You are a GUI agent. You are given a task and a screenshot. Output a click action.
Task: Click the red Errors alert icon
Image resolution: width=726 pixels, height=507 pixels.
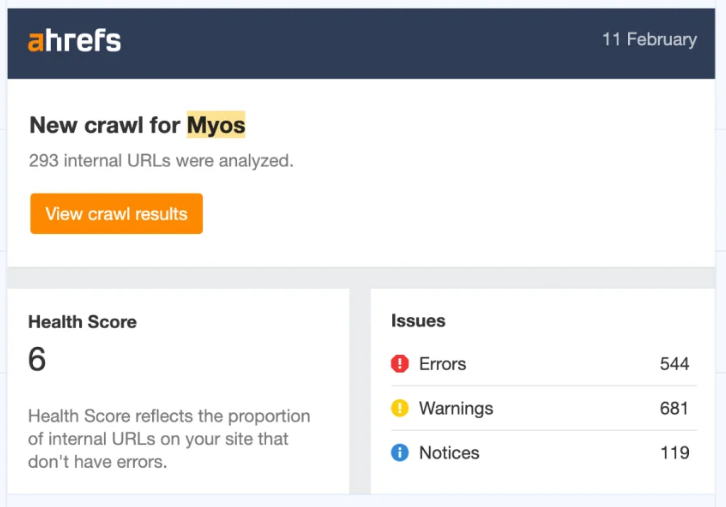pos(400,363)
